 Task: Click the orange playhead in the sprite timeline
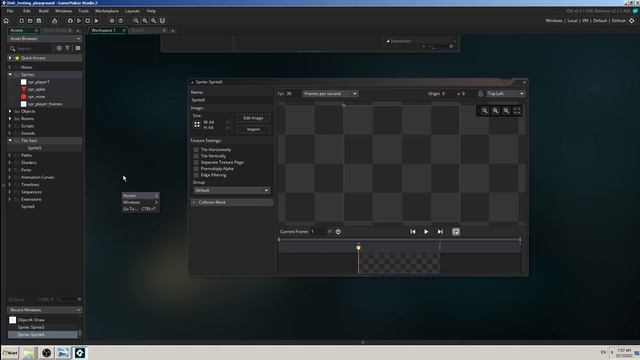click(358, 247)
